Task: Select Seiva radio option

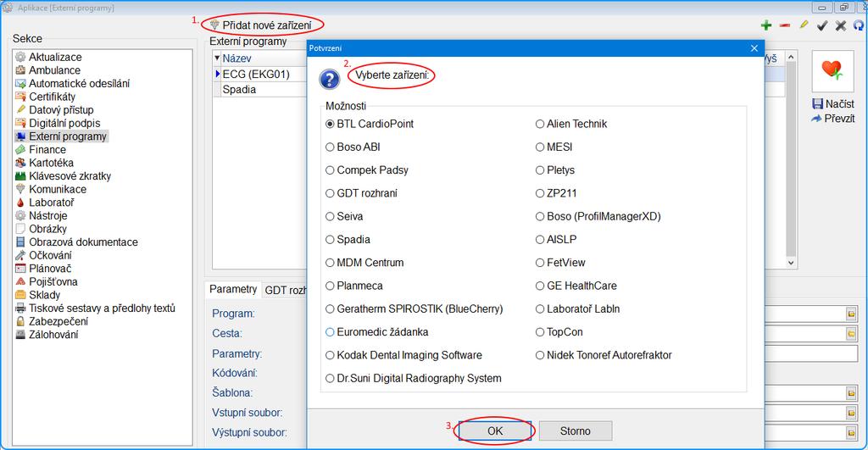Action: (x=344, y=217)
